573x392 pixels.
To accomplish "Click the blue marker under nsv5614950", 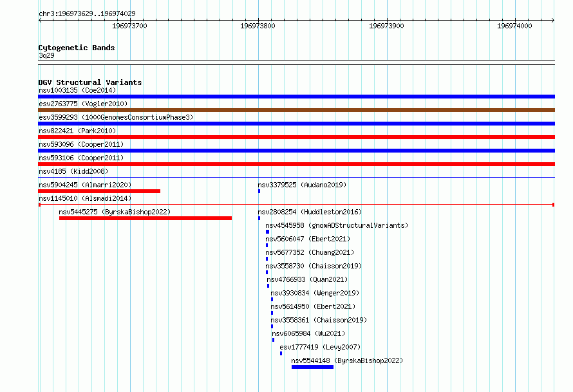I will coord(272,313).
